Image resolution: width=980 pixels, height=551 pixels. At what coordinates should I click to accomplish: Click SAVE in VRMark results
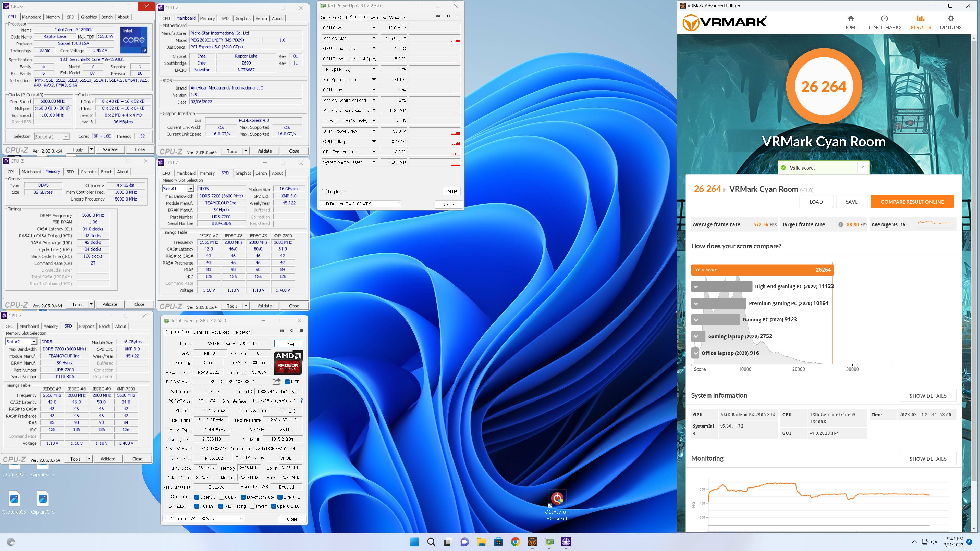pyautogui.click(x=851, y=202)
